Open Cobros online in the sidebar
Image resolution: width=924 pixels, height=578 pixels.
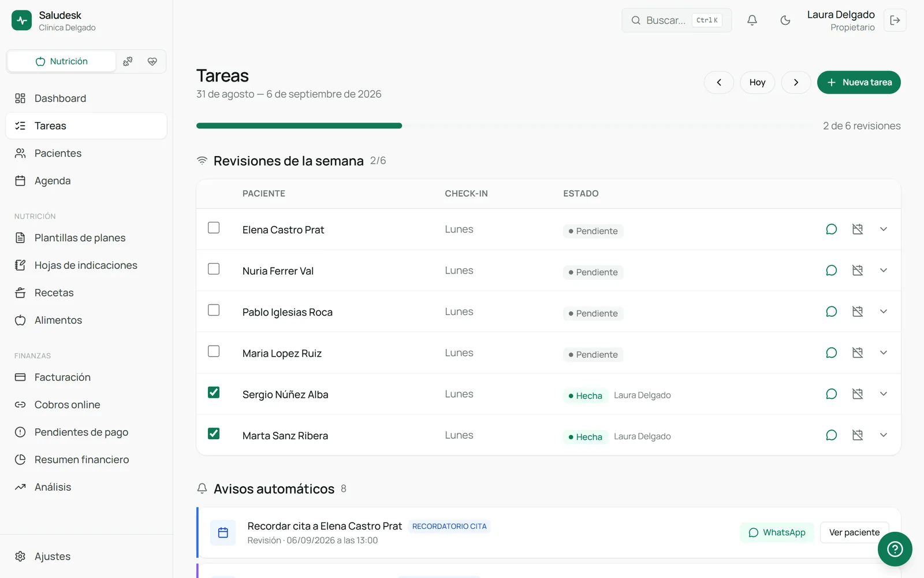tap(86, 405)
